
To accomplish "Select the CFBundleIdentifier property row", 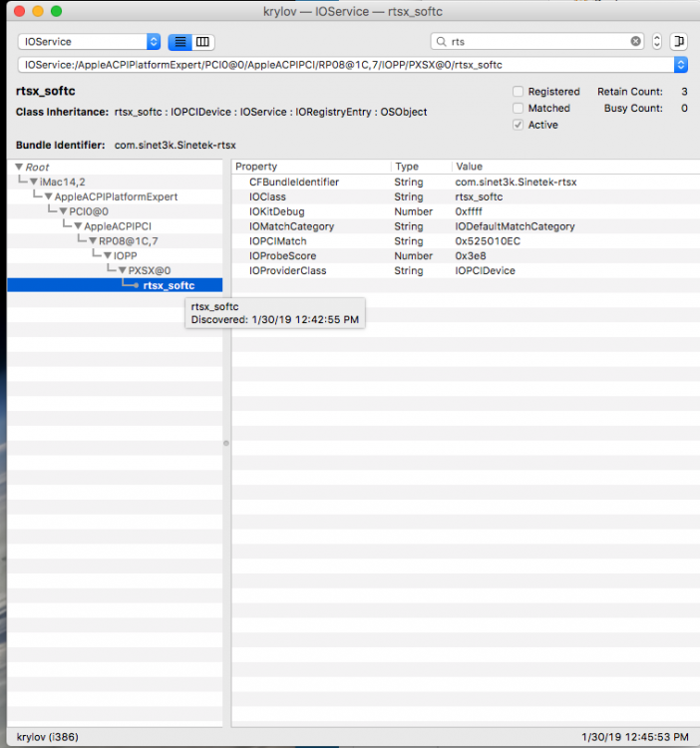I will [466, 182].
